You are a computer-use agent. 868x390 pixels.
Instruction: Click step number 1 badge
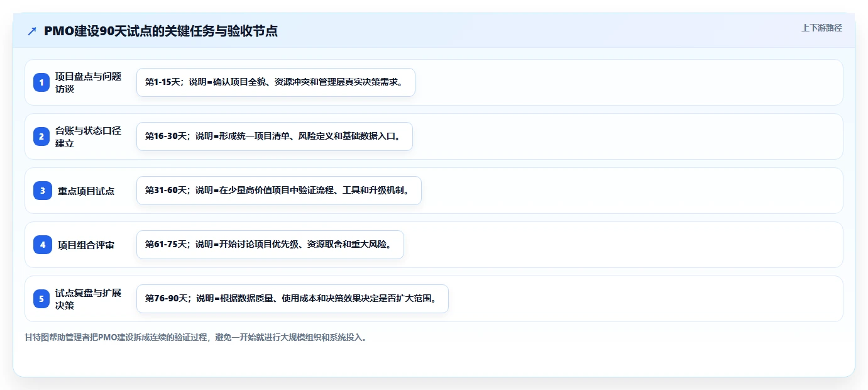(x=43, y=82)
